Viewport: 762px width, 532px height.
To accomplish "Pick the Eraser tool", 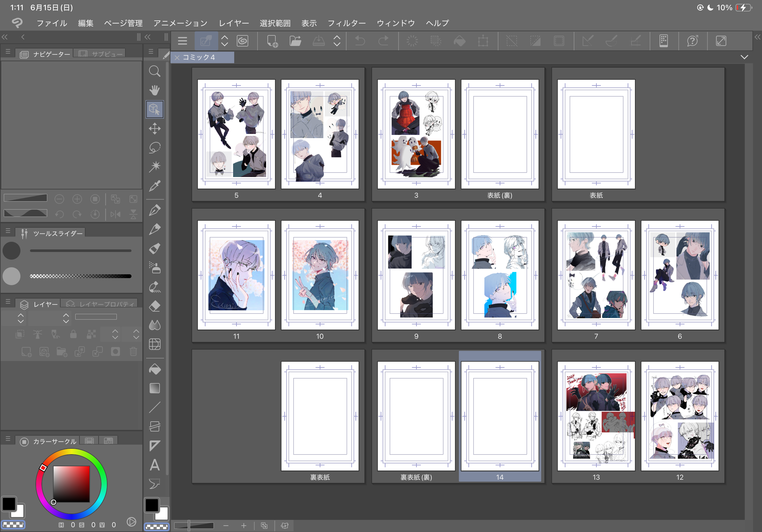I will coord(155,306).
